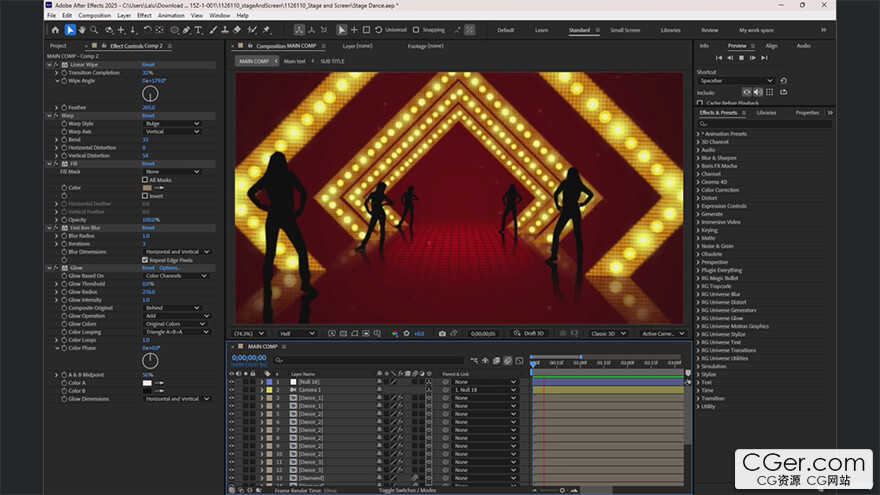The height and width of the screenshot is (495, 880).
Task: Jump to first frame in Preview panel
Action: (x=719, y=58)
